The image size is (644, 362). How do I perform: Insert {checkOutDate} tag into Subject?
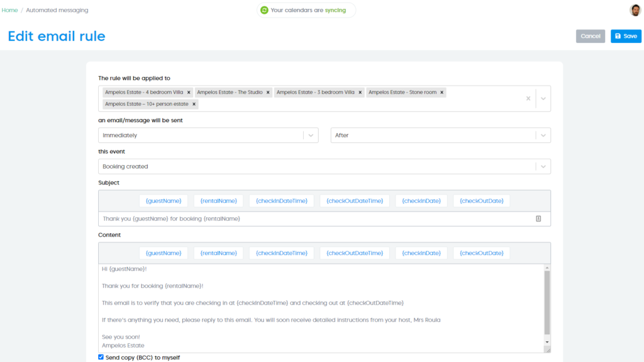click(x=481, y=201)
